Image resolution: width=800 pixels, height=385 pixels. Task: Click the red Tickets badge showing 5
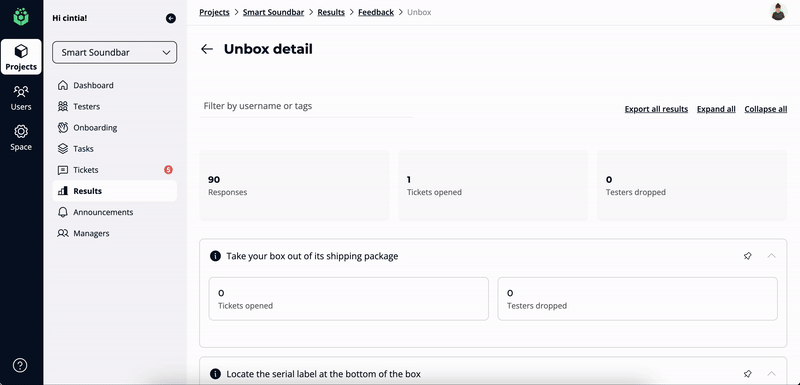tap(168, 170)
